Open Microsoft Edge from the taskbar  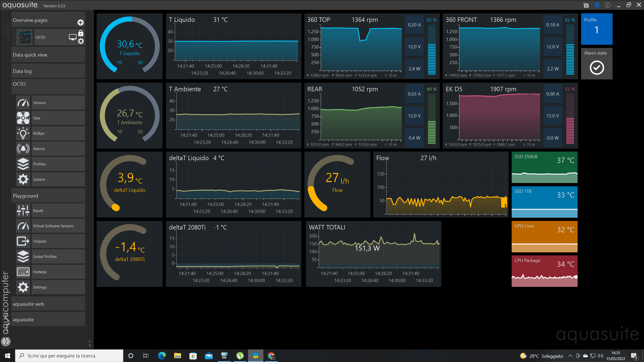(162, 356)
